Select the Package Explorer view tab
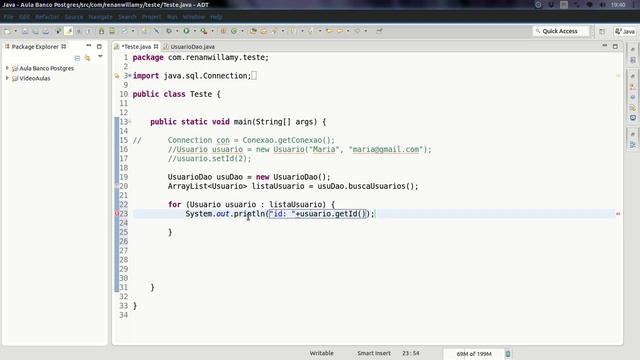640x360 pixels. pyautogui.click(x=35, y=47)
